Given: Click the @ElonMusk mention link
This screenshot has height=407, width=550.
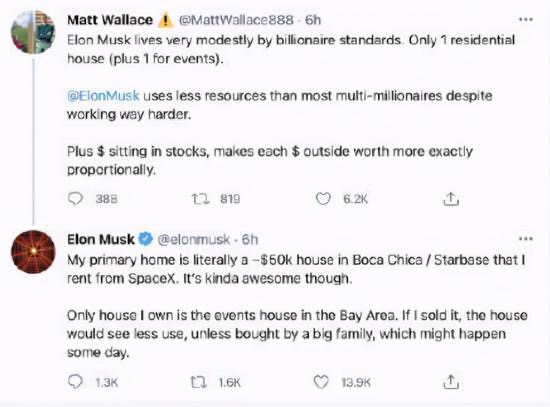Looking at the screenshot, I should pyautogui.click(x=103, y=96).
